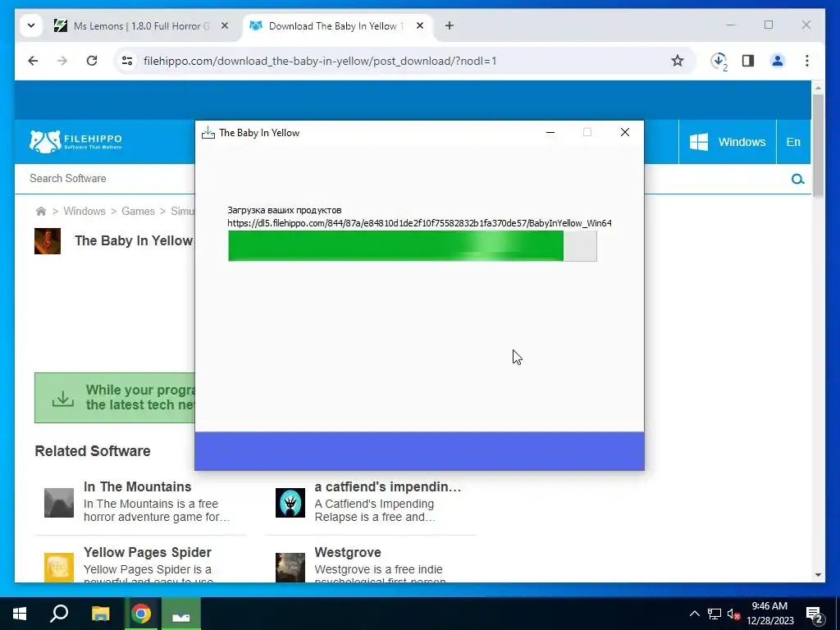Open In The Mountains related software
Image resolution: width=840 pixels, height=630 pixels.
click(x=137, y=486)
